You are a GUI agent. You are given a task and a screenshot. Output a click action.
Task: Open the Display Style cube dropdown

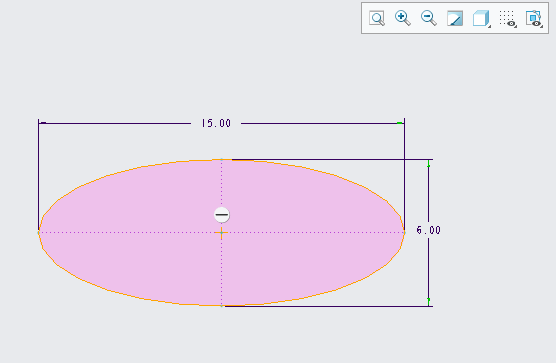coord(482,18)
